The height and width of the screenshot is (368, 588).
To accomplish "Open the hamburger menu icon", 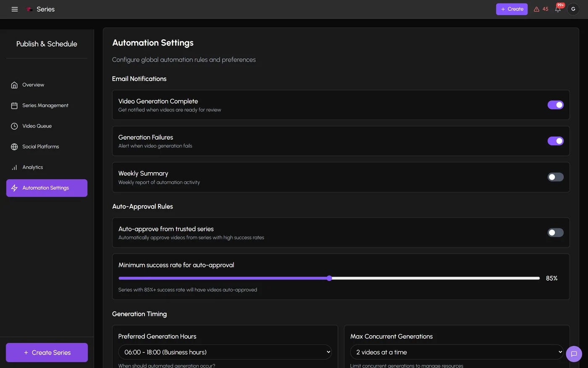I will click(15, 9).
